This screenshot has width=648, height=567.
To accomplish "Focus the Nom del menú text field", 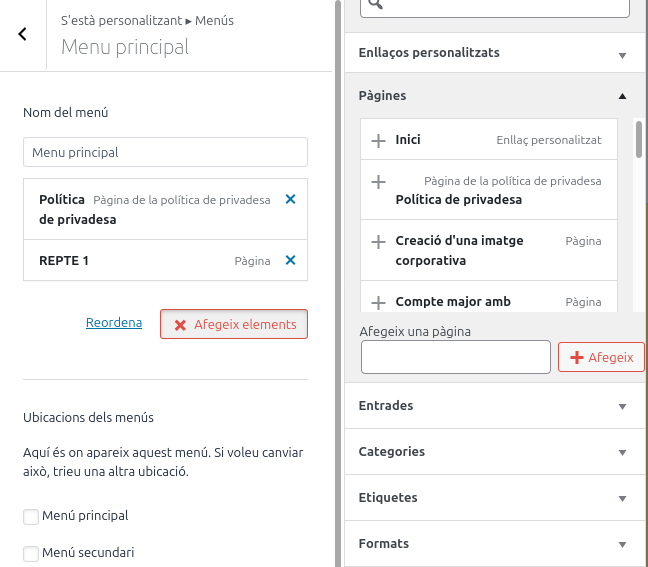I will (165, 152).
